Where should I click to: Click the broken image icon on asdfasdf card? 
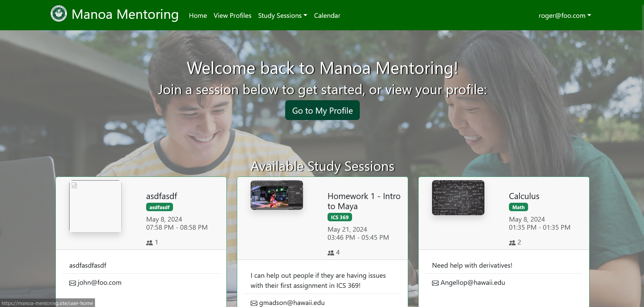click(74, 185)
